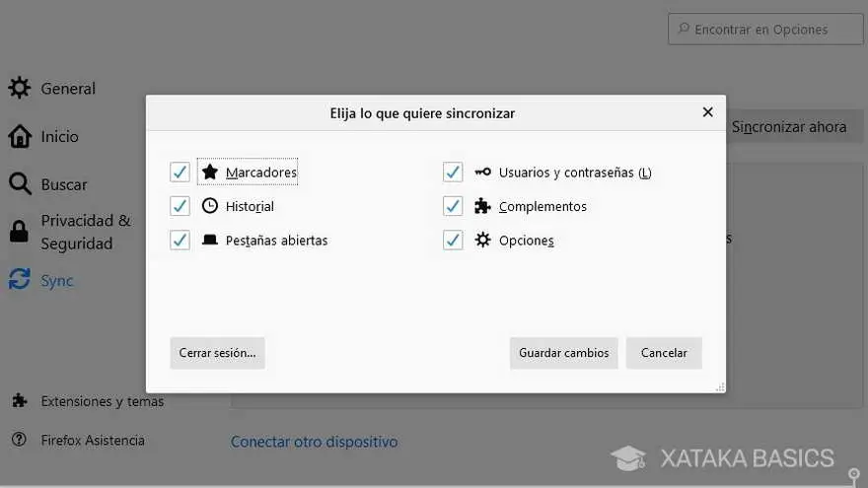Click the Sync arrows icon
This screenshot has width=868, height=488.
pyautogui.click(x=20, y=279)
